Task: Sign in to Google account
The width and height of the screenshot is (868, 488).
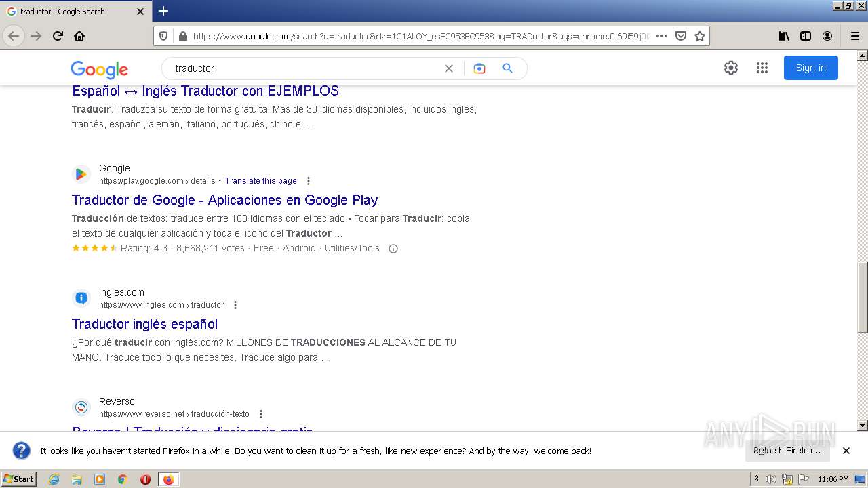Action: (x=811, y=68)
